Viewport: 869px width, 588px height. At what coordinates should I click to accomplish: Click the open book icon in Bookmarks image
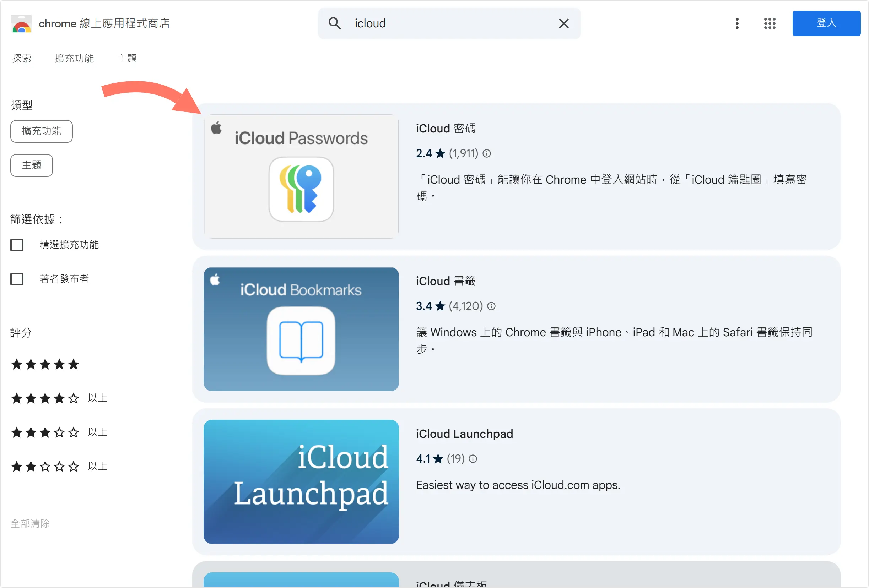click(301, 341)
